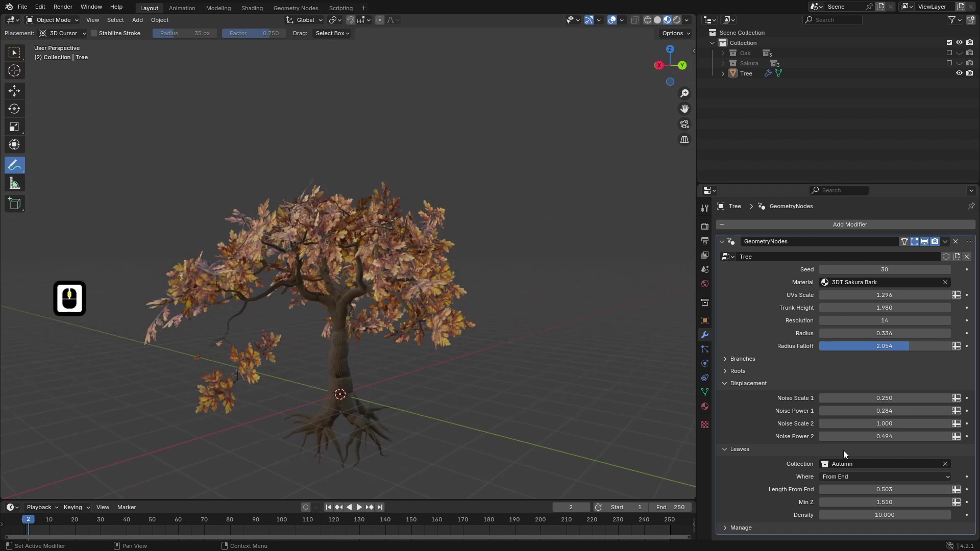Open the Render Properties tab
980x551 pixels.
704,226
